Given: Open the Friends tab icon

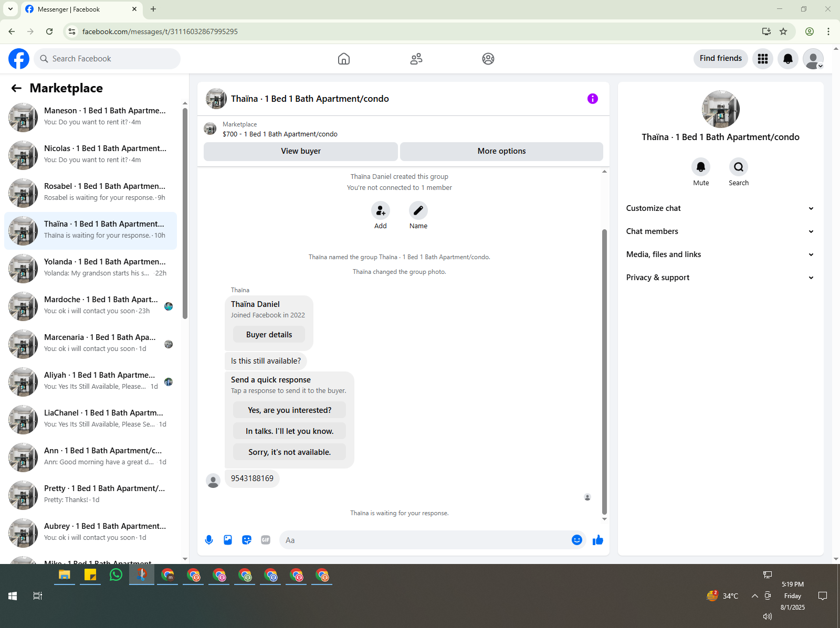Looking at the screenshot, I should [416, 59].
